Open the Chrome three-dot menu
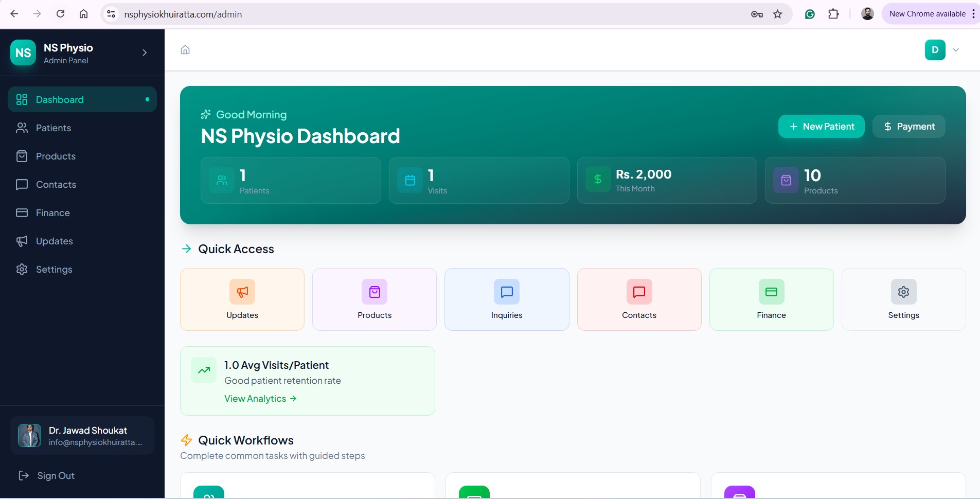980x499 pixels. pyautogui.click(x=973, y=14)
